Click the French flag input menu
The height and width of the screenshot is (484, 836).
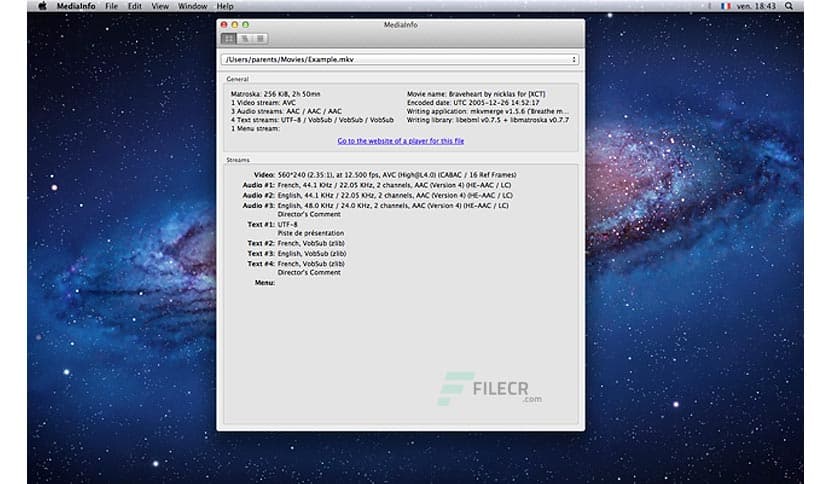tap(726, 6)
